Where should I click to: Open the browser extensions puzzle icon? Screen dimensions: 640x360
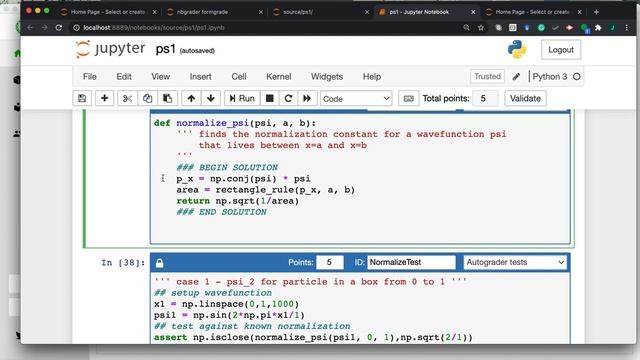click(598, 28)
